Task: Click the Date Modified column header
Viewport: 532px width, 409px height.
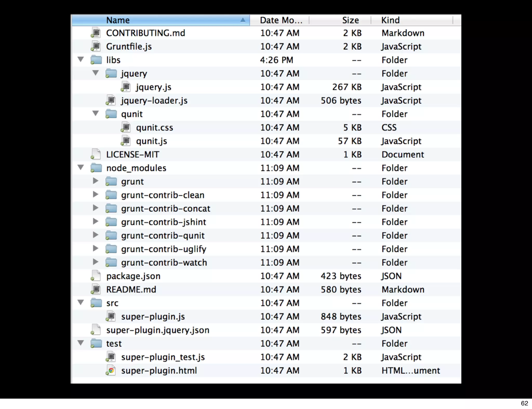Action: [x=281, y=20]
